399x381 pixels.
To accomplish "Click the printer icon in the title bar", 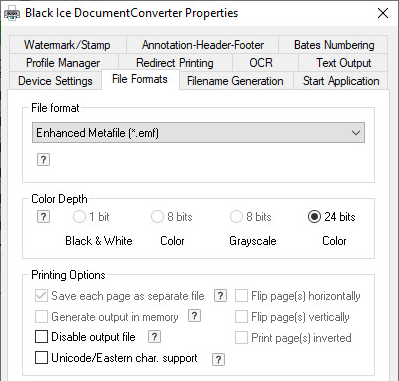I will pos(12,14).
